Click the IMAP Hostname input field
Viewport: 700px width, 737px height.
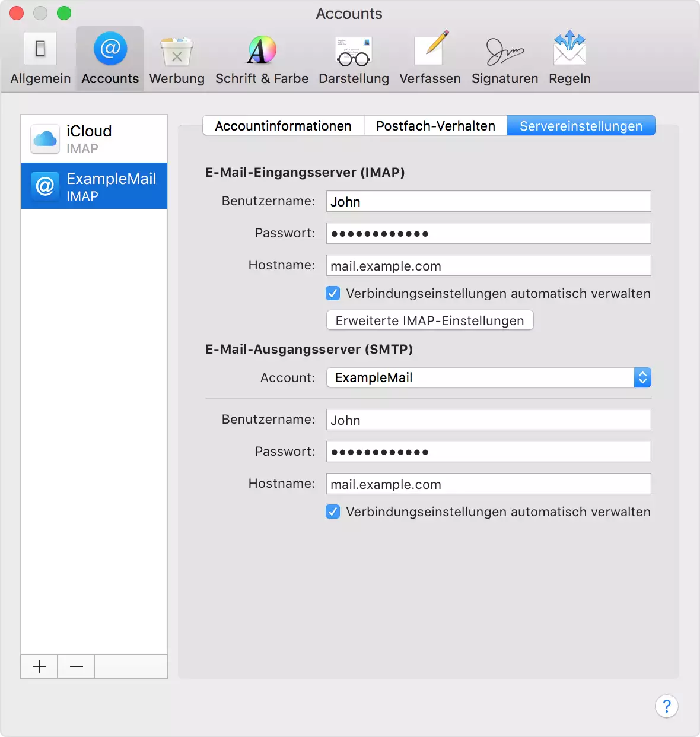[488, 266]
